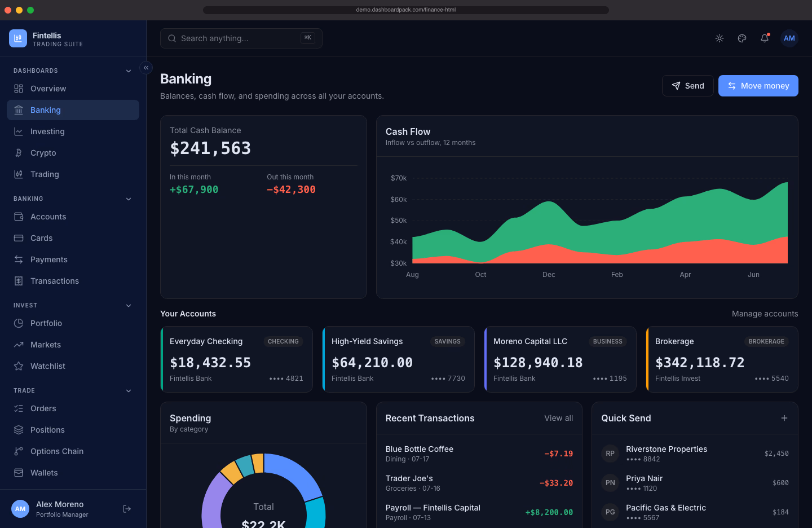Collapse the INVEST section chevron
This screenshot has width=812, height=528.
129,306
